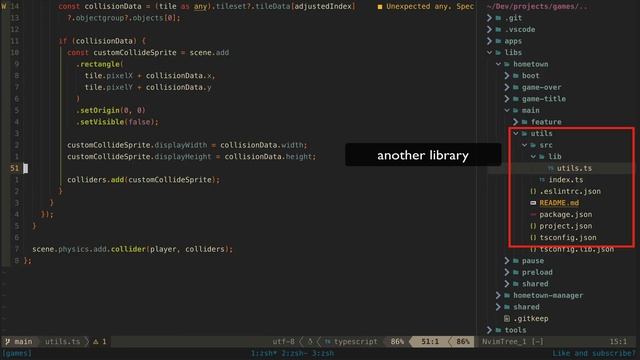Click the NvimTree_1 buffer label
The image size is (640, 360).
click(x=504, y=341)
